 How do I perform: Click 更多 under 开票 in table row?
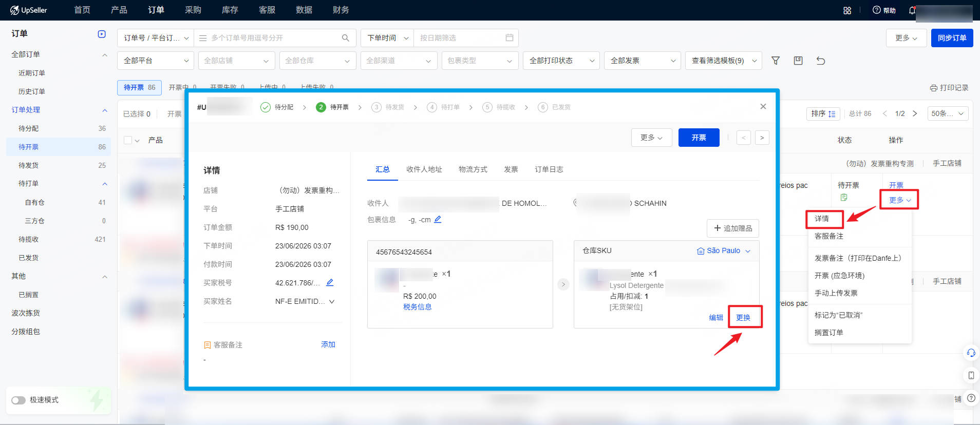click(900, 200)
